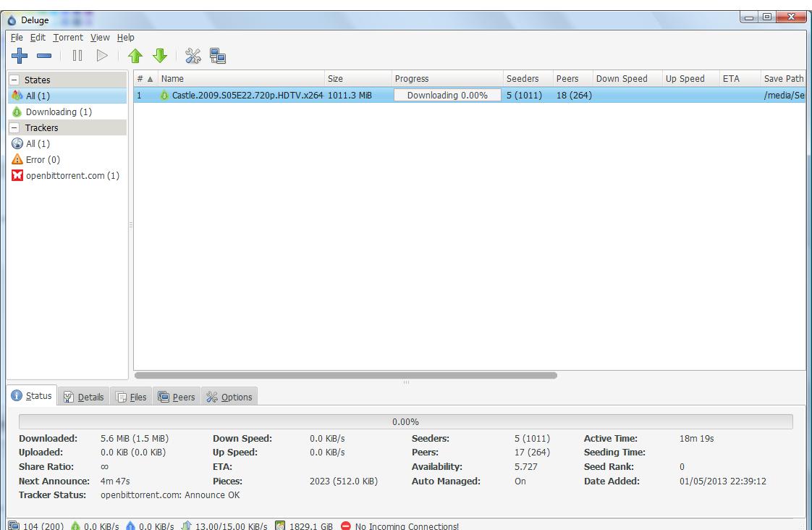
Task: Click the Error warning triangle icon
Action: (17, 159)
